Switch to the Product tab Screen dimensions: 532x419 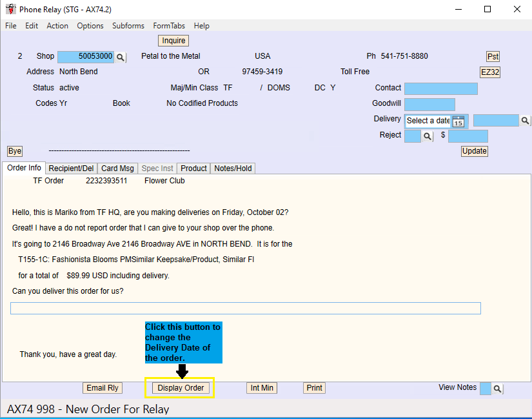[193, 169]
